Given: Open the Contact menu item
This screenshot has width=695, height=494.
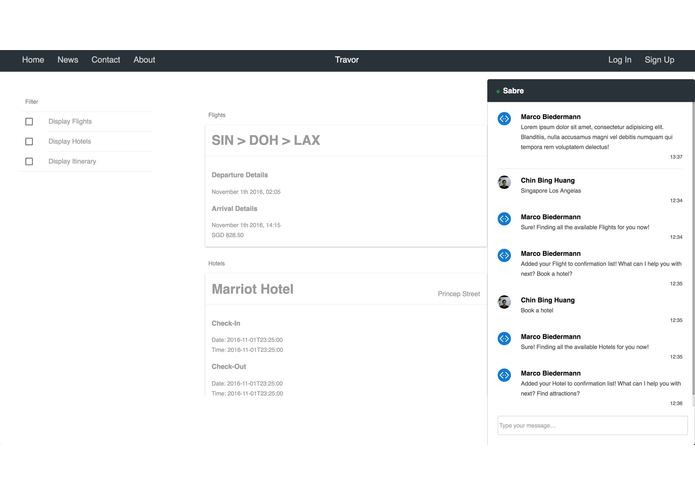Looking at the screenshot, I should pyautogui.click(x=105, y=60).
